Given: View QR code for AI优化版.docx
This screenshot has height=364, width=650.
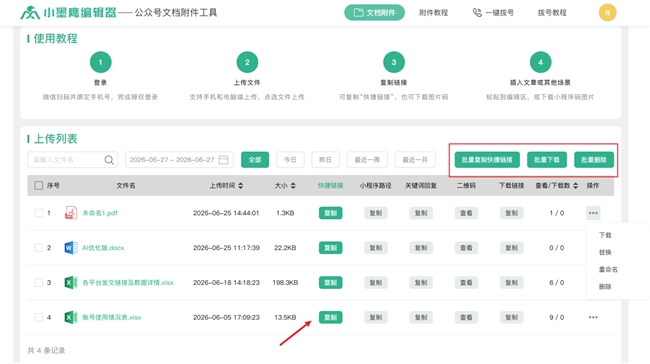Looking at the screenshot, I should [x=466, y=248].
